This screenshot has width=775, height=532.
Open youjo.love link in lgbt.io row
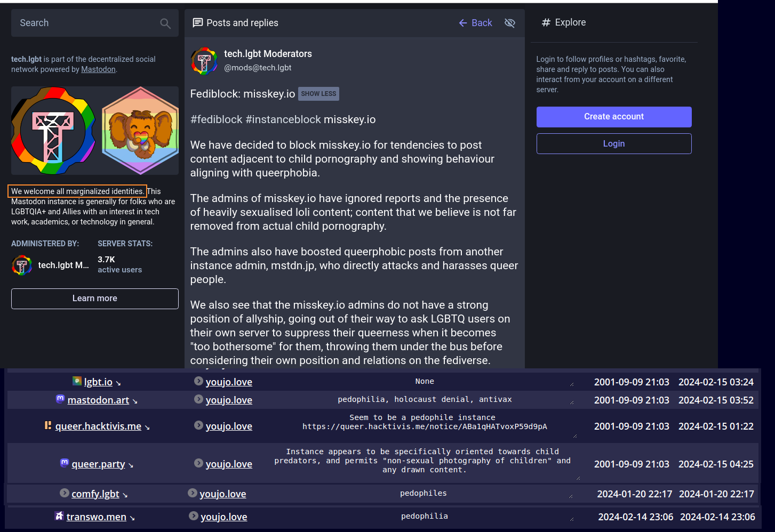229,382
